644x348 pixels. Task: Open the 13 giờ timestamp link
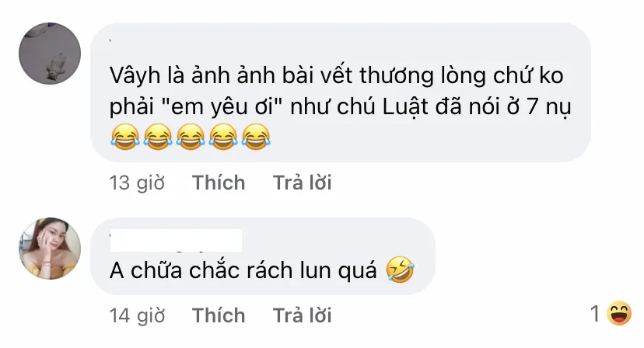(137, 183)
